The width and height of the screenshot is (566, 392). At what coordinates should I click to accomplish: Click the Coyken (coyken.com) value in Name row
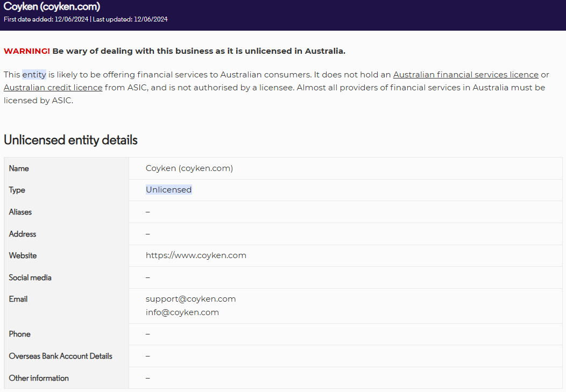pyautogui.click(x=189, y=168)
